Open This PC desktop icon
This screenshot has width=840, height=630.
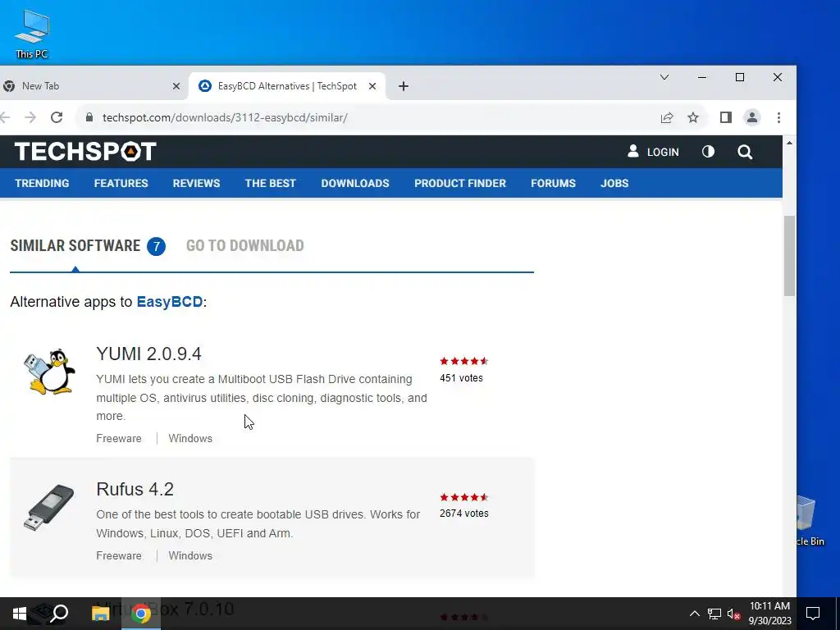click(x=32, y=34)
